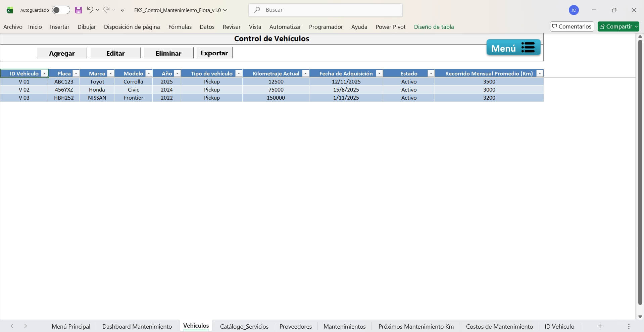Open the Undo history dropdown
The image size is (644, 332).
[x=97, y=10]
